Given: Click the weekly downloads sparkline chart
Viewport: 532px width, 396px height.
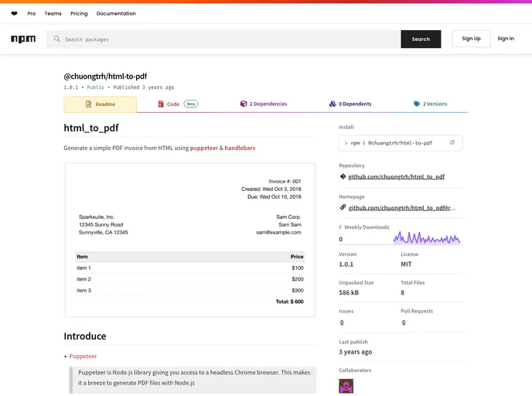Looking at the screenshot, I should pyautogui.click(x=427, y=237).
